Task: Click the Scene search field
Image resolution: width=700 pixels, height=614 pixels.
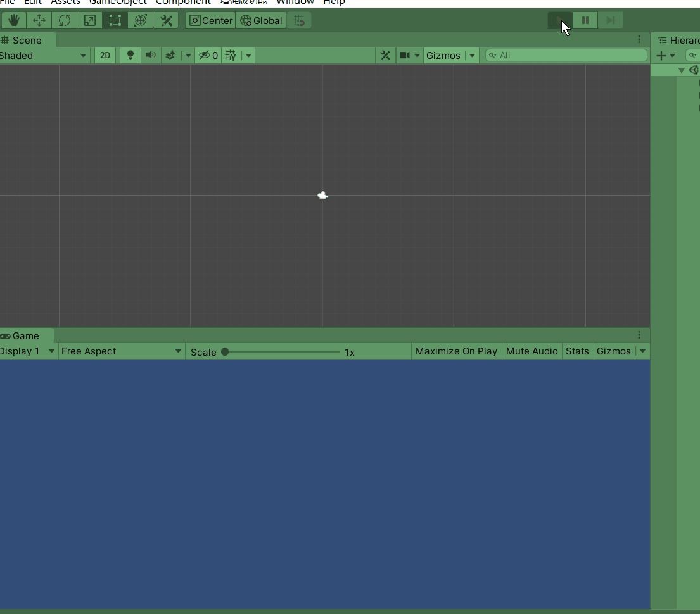Action: pyautogui.click(x=566, y=55)
